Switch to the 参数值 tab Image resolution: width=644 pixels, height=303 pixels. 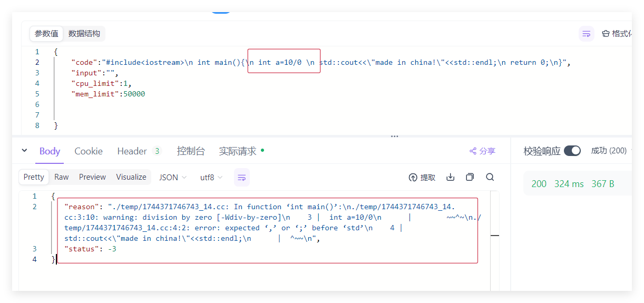click(x=46, y=34)
